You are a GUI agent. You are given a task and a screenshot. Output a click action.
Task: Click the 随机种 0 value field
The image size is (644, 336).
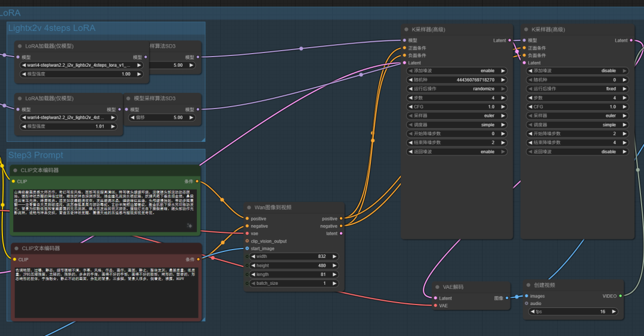[x=577, y=80]
